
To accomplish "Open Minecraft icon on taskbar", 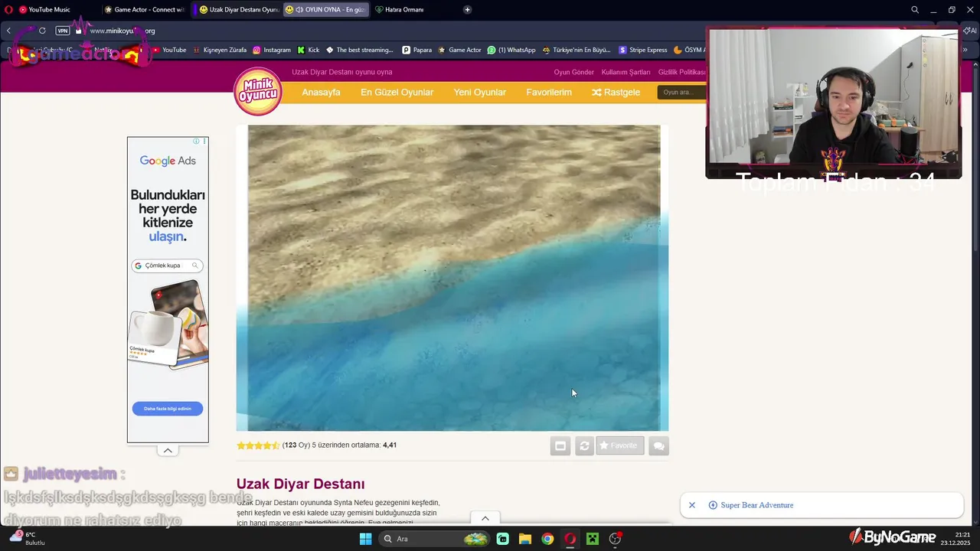I will (592, 539).
